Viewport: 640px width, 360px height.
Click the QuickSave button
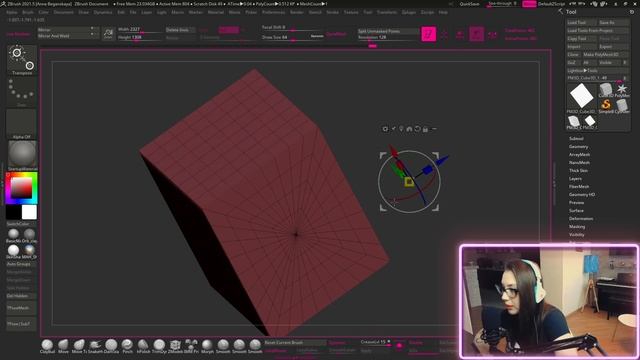point(469,4)
